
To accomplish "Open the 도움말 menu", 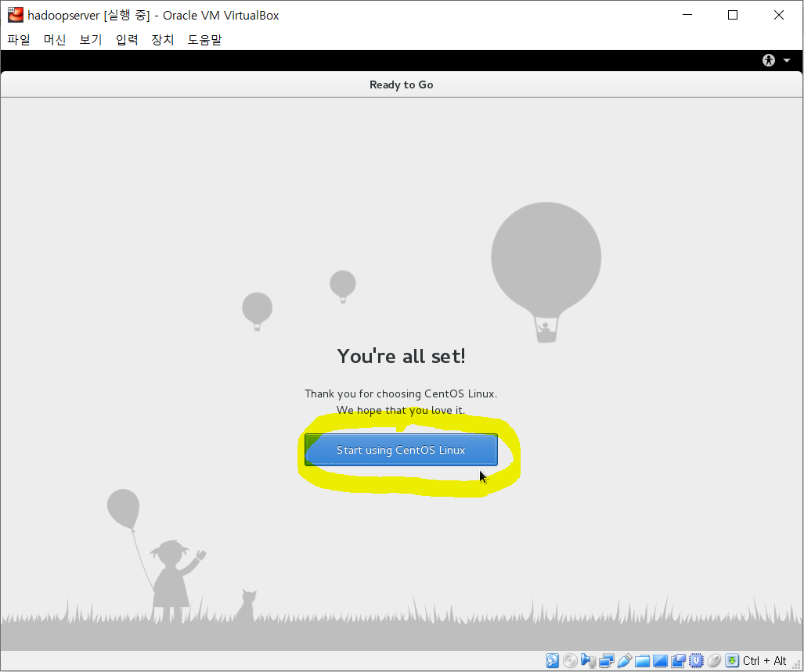I will pyautogui.click(x=204, y=39).
